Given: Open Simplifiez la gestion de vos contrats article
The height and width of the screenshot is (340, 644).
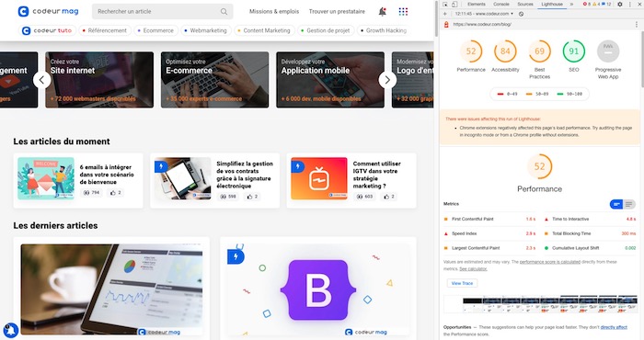Looking at the screenshot, I should coord(214,180).
